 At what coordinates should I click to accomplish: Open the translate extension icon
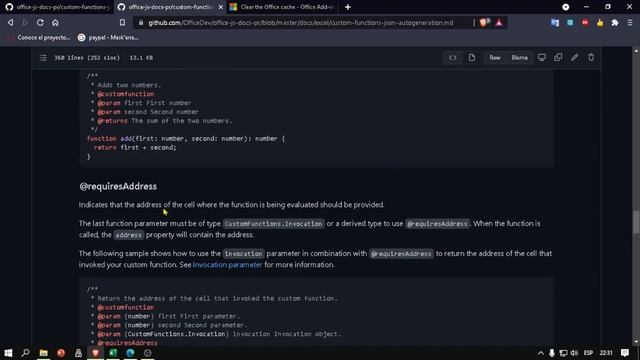[x=555, y=23]
